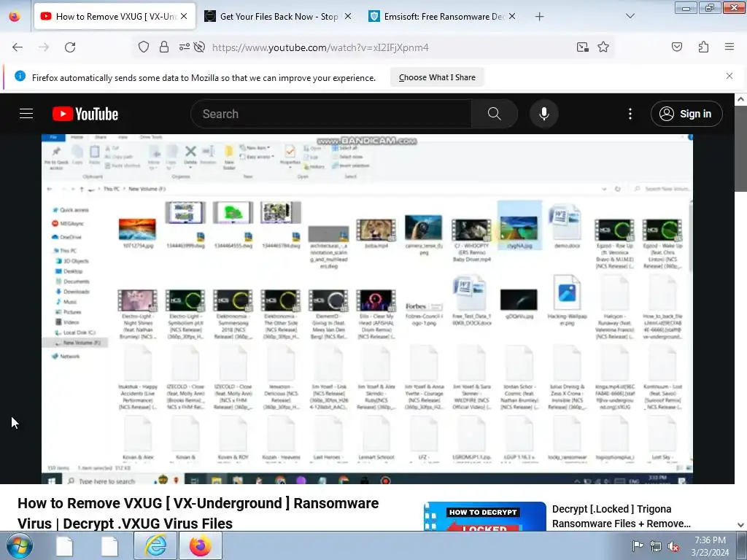Open the site permissions icon in address bar
The image size is (747, 560).
184,47
